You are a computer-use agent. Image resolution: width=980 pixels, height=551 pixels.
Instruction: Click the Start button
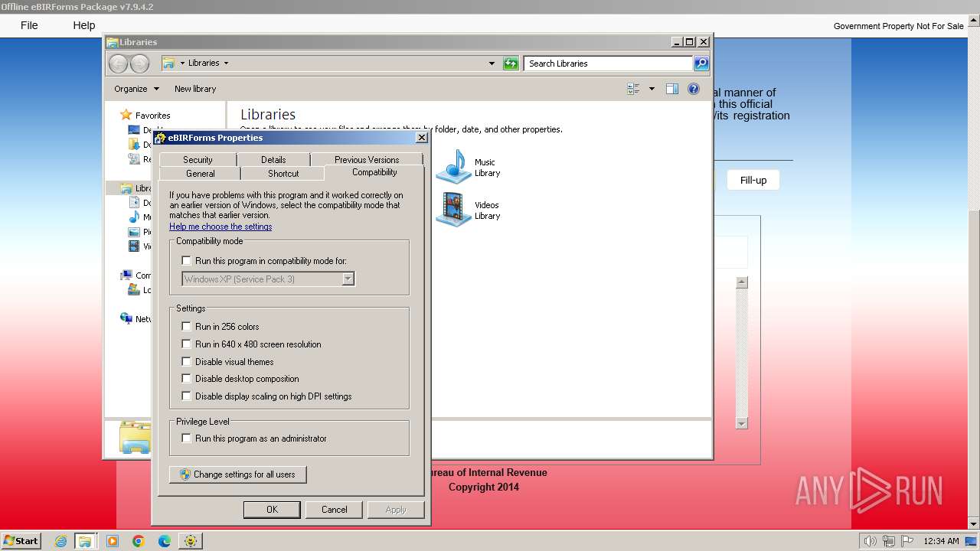(21, 541)
